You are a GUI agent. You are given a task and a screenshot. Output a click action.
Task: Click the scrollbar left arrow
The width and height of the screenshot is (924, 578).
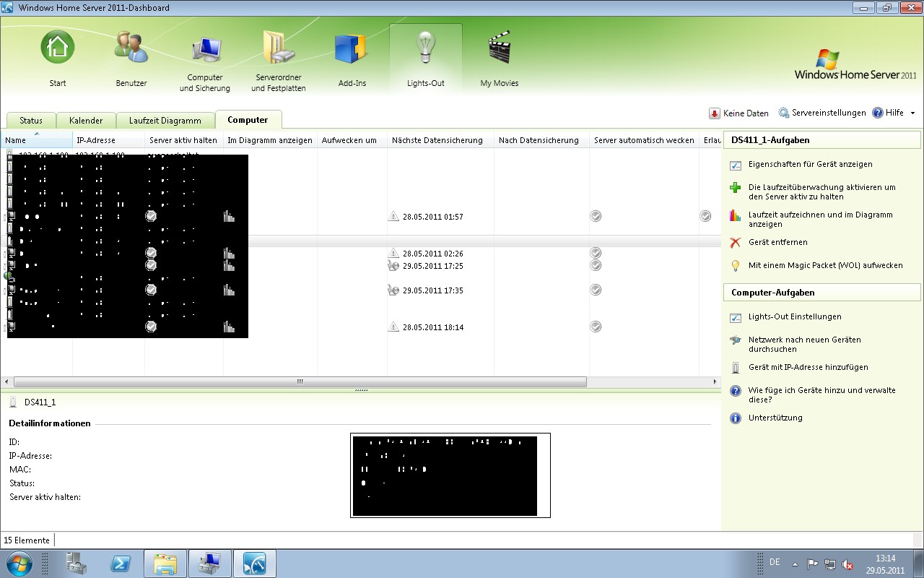[x=6, y=381]
